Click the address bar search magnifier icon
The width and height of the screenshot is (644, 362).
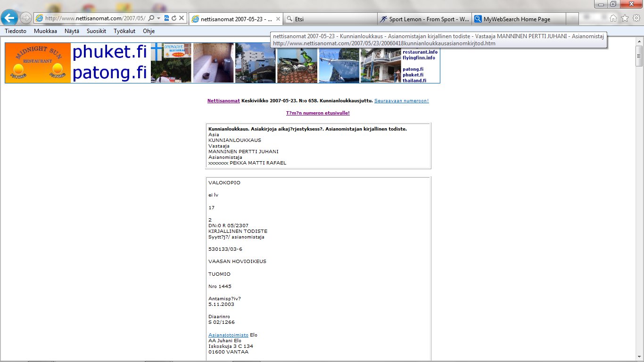[x=151, y=18]
